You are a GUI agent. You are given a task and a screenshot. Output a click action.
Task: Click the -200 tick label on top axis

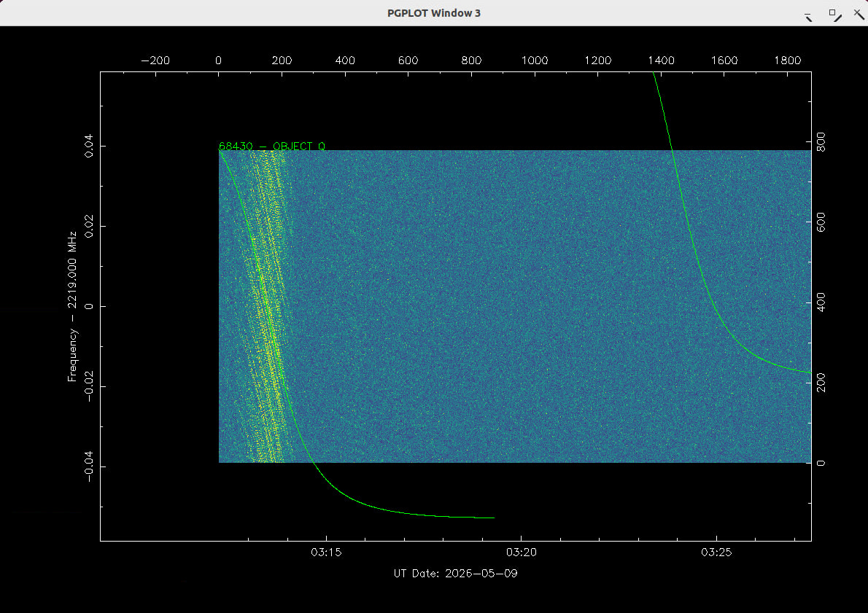[x=155, y=60]
